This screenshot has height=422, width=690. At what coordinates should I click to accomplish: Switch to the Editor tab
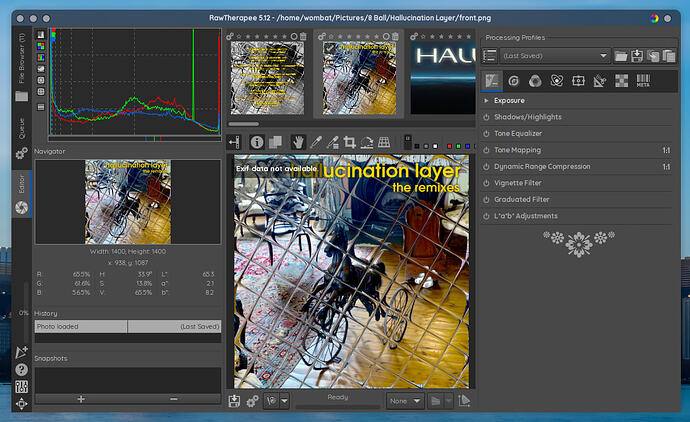tap(22, 194)
